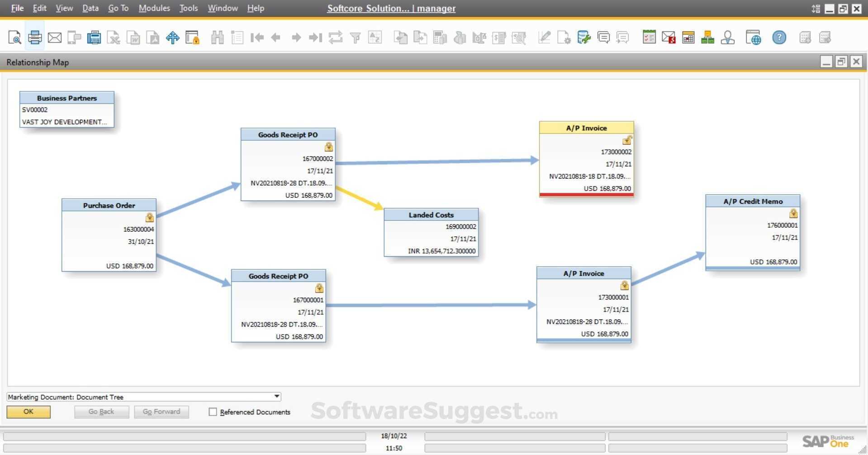
Task: Open the Calendar icon in toolbar
Action: point(688,38)
